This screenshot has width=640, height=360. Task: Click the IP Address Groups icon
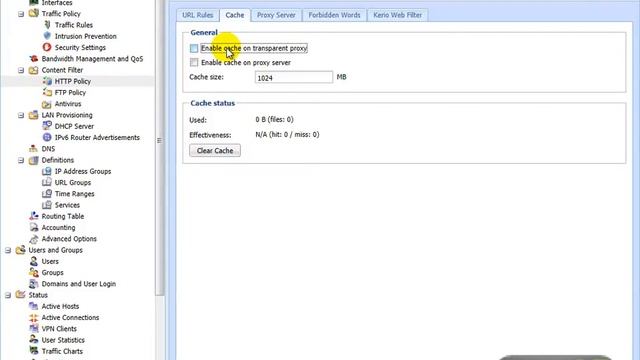tap(47, 171)
